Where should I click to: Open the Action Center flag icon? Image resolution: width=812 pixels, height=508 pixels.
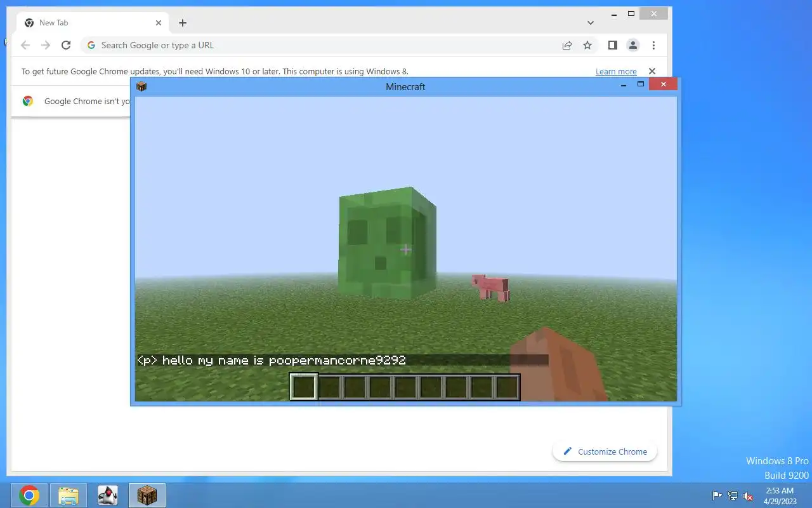click(x=717, y=496)
